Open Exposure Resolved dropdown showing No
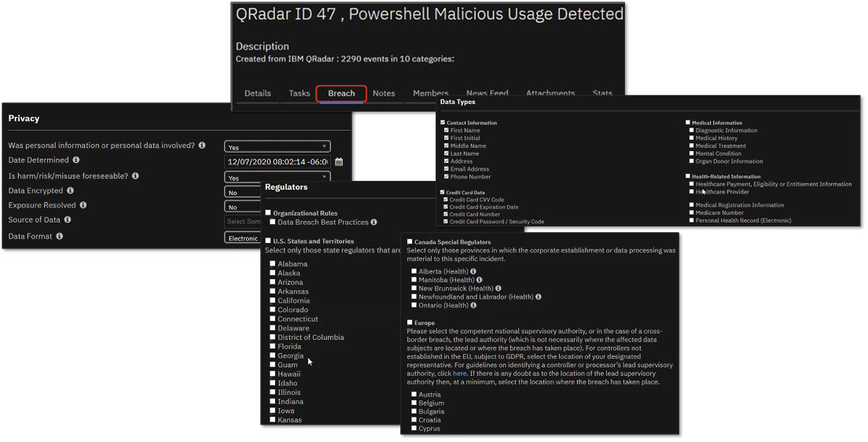The width and height of the screenshot is (868, 442). (242, 207)
